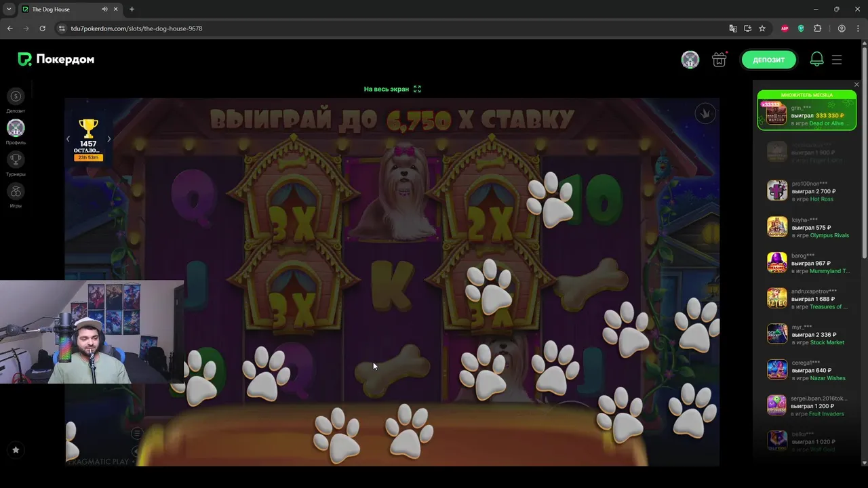Click the browser back button
Screen dimensions: 868x488
click(x=9, y=28)
